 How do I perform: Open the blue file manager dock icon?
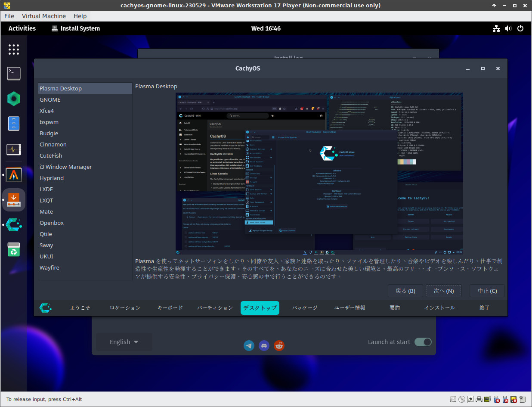coord(14,124)
